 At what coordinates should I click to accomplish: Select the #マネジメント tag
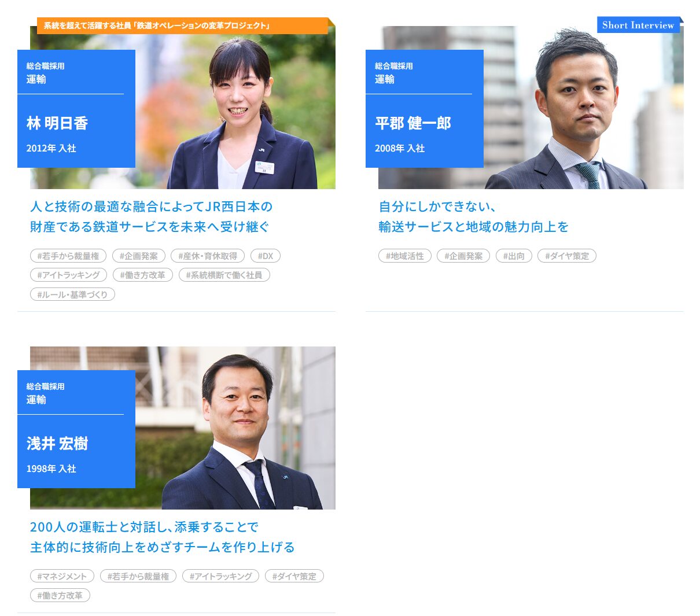pyautogui.click(x=62, y=576)
